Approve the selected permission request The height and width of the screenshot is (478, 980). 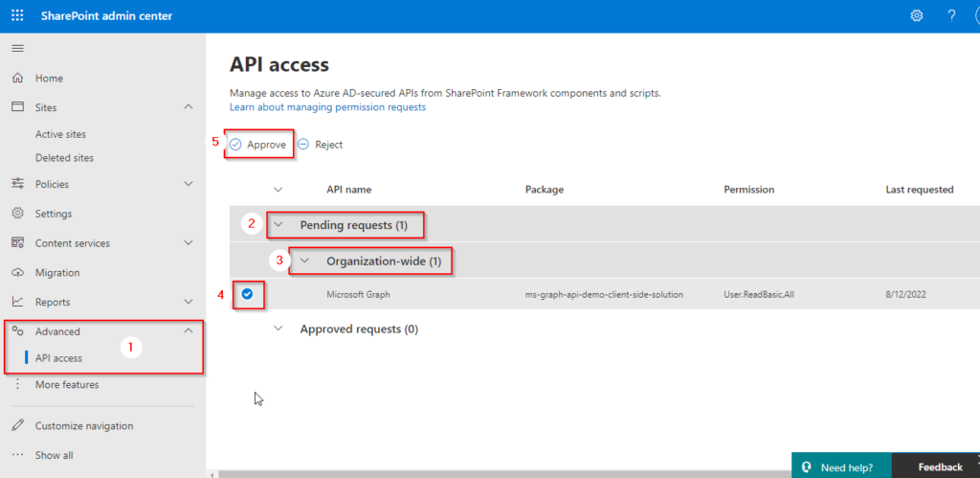(258, 145)
